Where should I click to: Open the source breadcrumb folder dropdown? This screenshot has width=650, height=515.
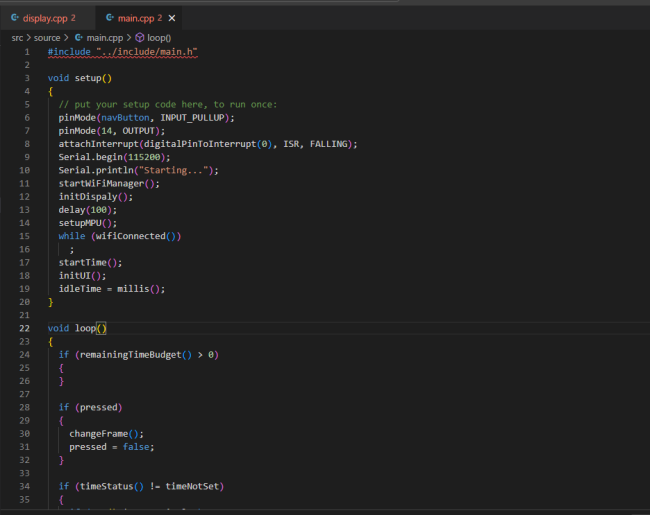[47, 37]
